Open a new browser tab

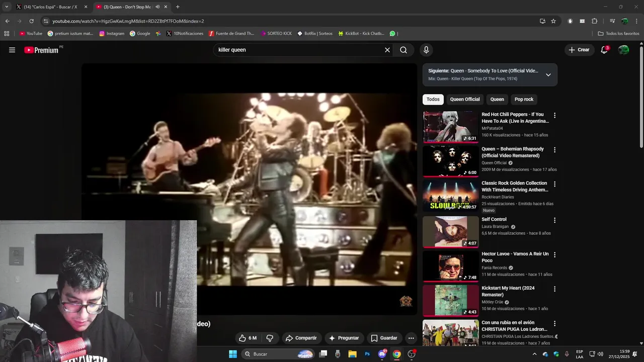(x=178, y=7)
